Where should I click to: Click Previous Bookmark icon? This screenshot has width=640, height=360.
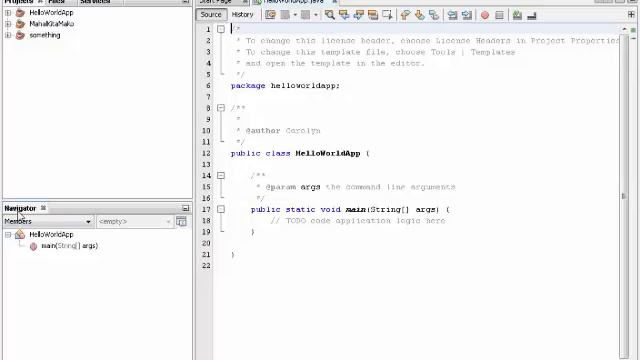[405, 15]
